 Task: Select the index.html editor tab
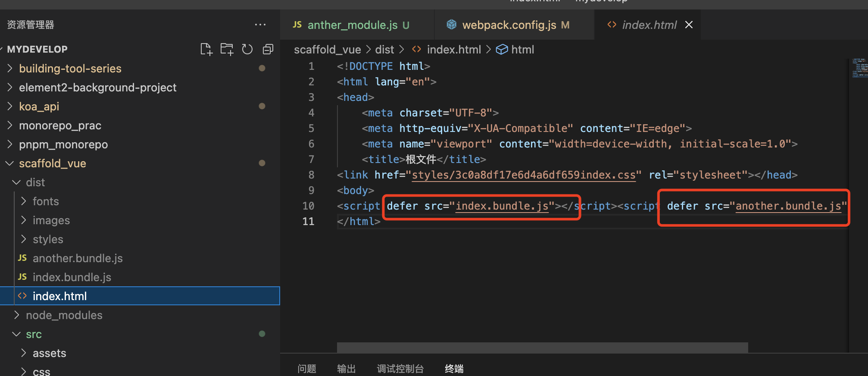tap(647, 25)
